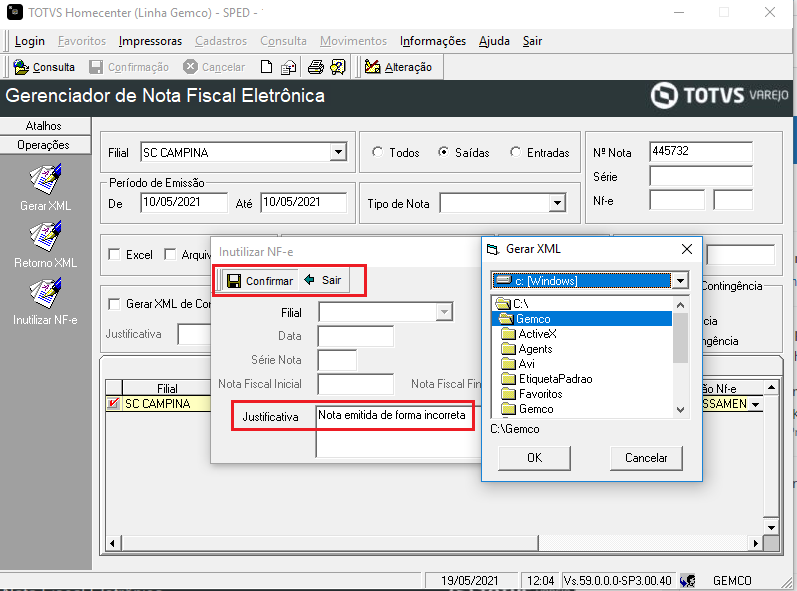Click OK in the Gerar XML dialog
The image size is (797, 591).
pyautogui.click(x=534, y=458)
